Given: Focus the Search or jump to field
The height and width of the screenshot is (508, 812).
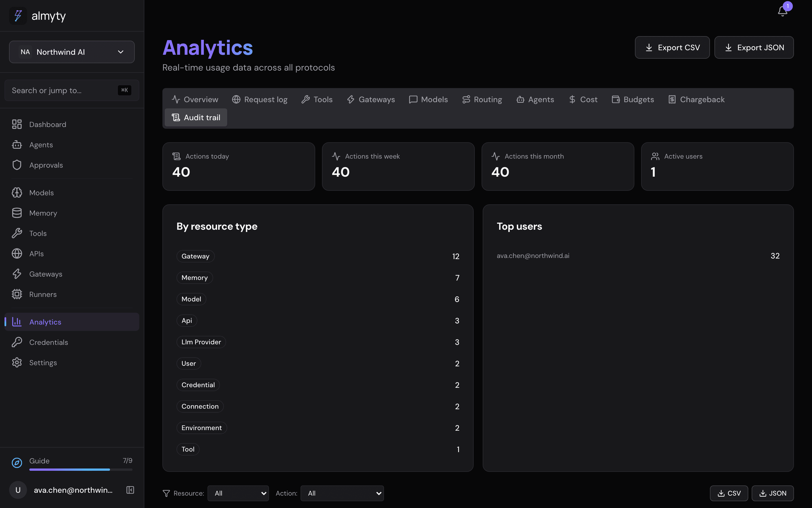Looking at the screenshot, I should coord(72,90).
